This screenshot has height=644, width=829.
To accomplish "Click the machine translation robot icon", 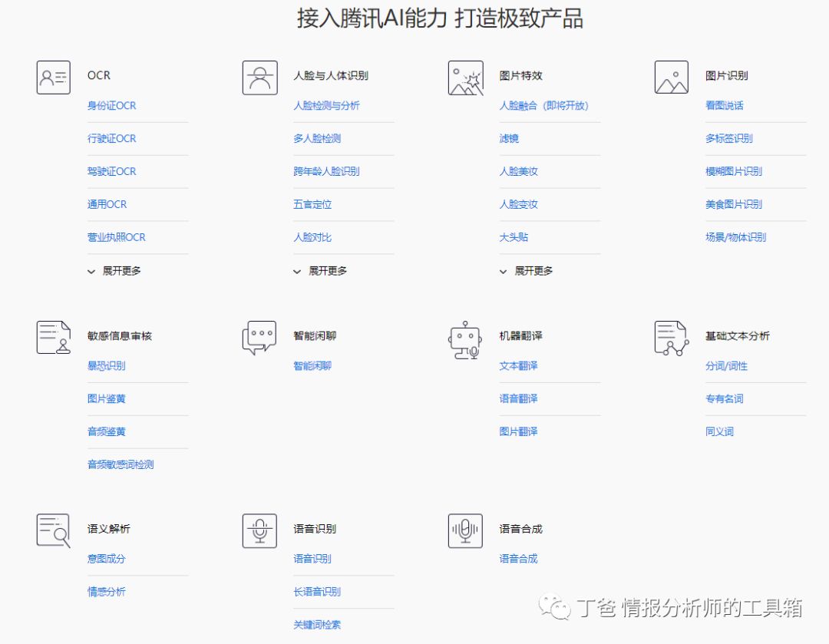I will coord(465,340).
